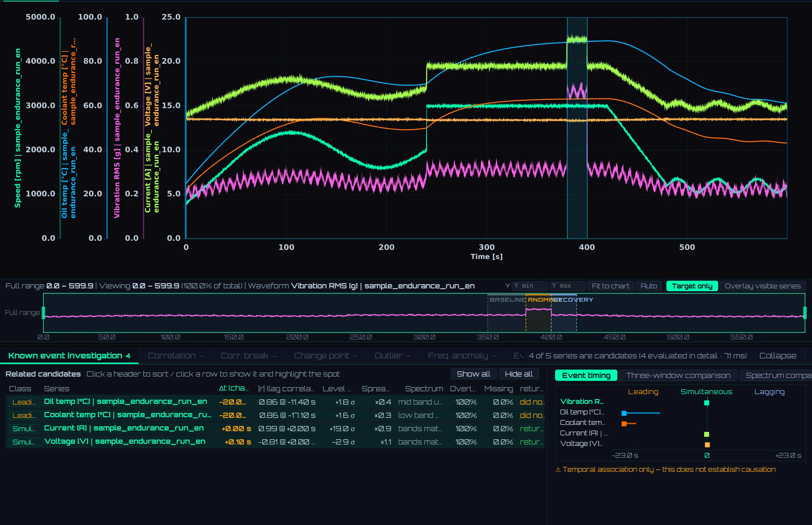
Task: Toggle Overlay visible series
Action: (763, 286)
